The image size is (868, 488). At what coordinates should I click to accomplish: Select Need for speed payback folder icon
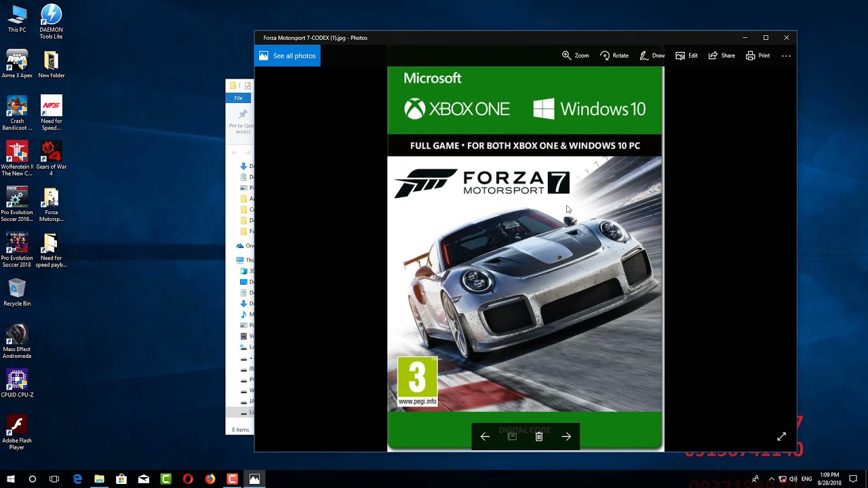51,250
